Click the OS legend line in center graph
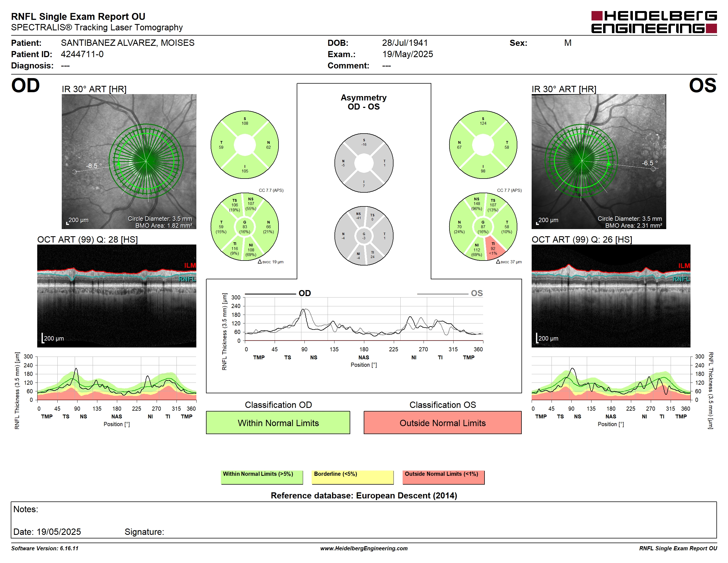 pos(442,294)
